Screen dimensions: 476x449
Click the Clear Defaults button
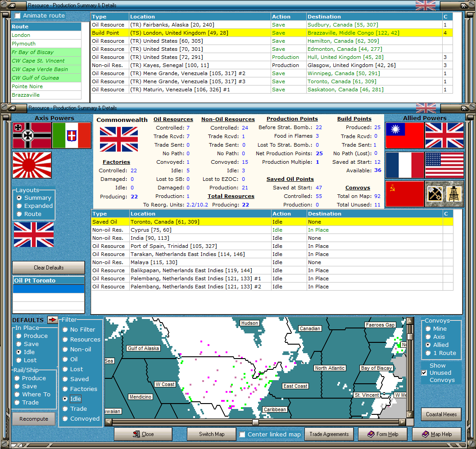click(49, 268)
